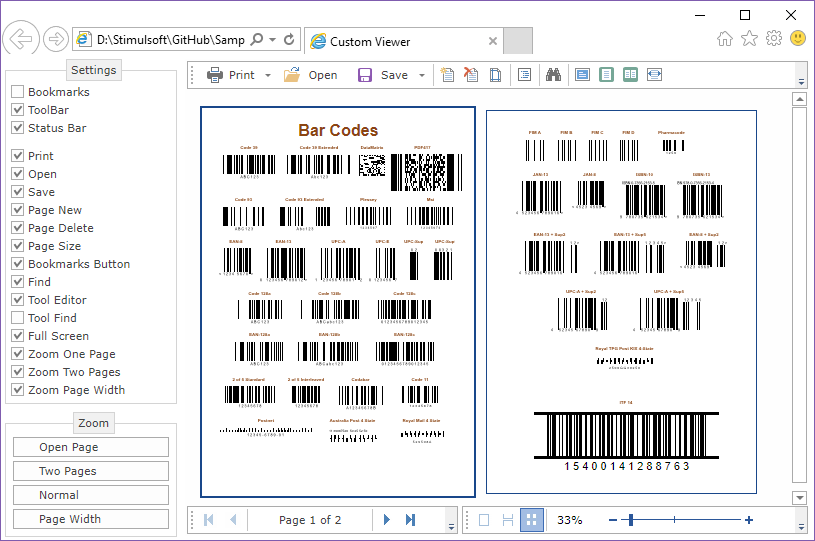Screen dimensions: 815x541
Task: Click the Print printer icon
Action: (215, 75)
